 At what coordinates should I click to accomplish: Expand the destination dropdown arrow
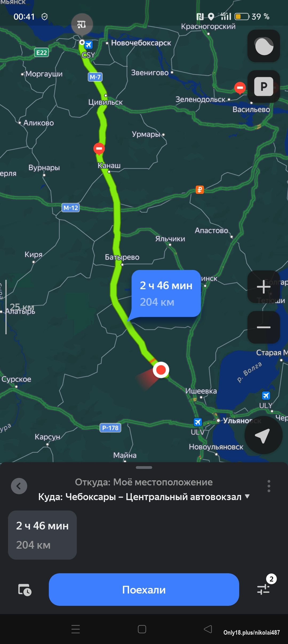coord(247,496)
